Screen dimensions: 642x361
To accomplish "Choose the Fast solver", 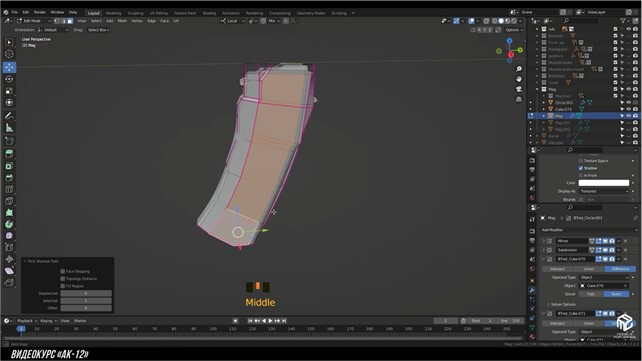I will coord(591,294).
